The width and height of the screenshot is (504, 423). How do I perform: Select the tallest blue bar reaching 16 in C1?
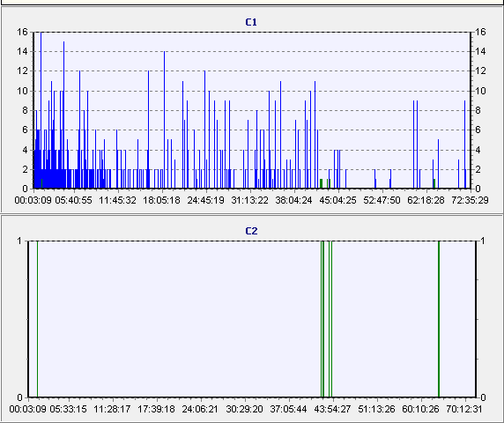41,110
